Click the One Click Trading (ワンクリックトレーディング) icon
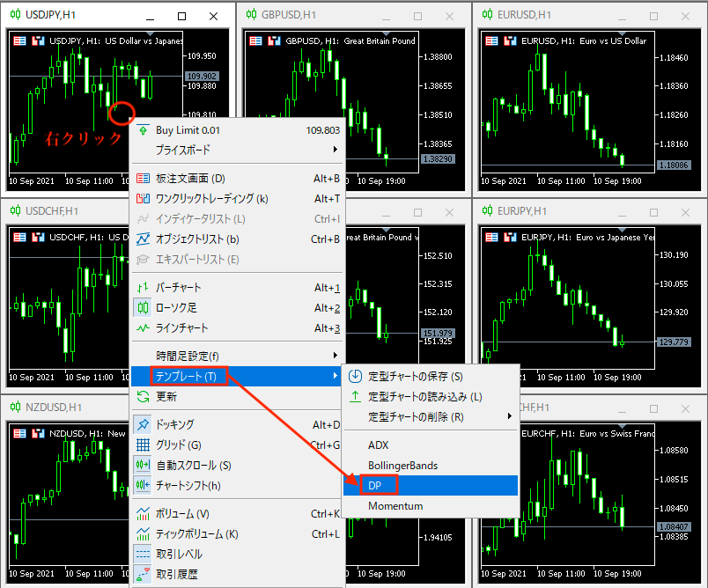Image resolution: width=708 pixels, height=588 pixels. (x=143, y=199)
